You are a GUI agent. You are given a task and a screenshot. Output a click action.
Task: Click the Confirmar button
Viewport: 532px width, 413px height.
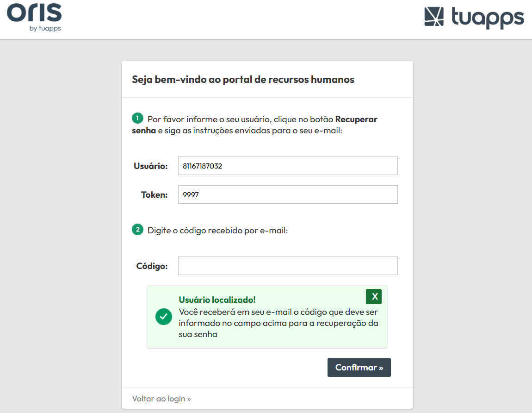click(359, 368)
